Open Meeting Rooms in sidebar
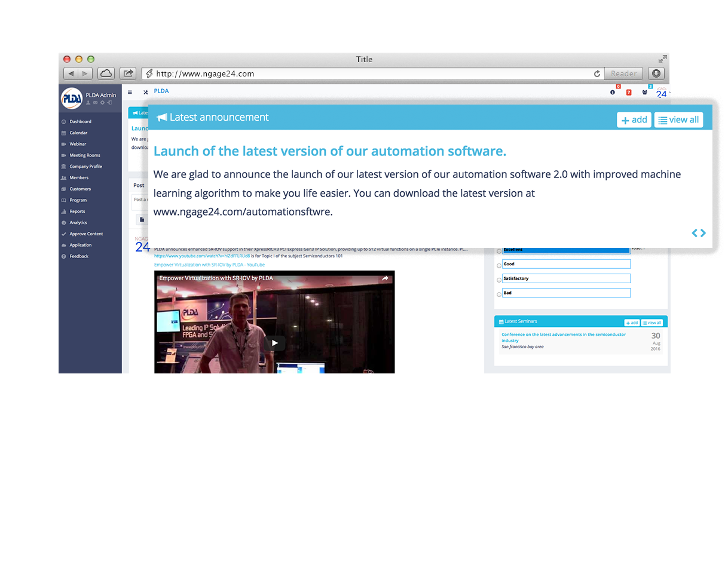This screenshot has height=570, width=728. coord(84,155)
